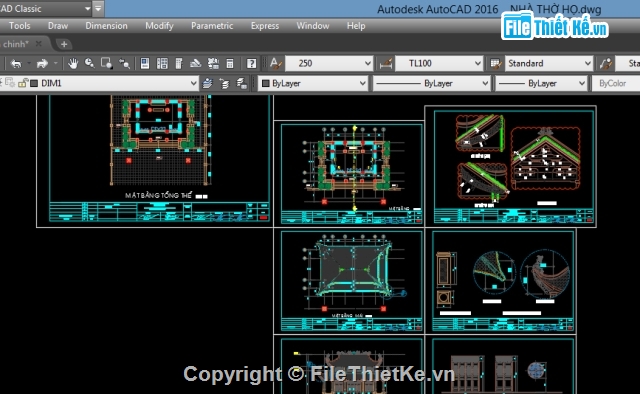
Task: Open the ByLayer linetype dropdown
Action: (485, 83)
